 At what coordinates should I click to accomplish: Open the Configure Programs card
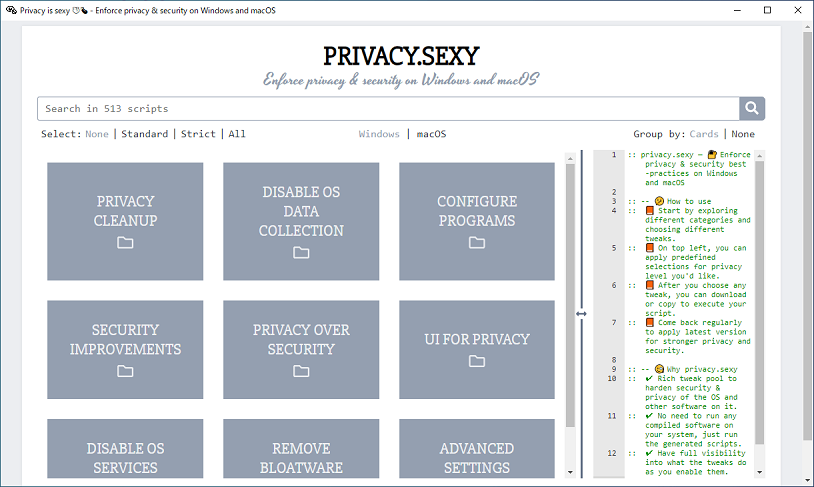click(477, 221)
